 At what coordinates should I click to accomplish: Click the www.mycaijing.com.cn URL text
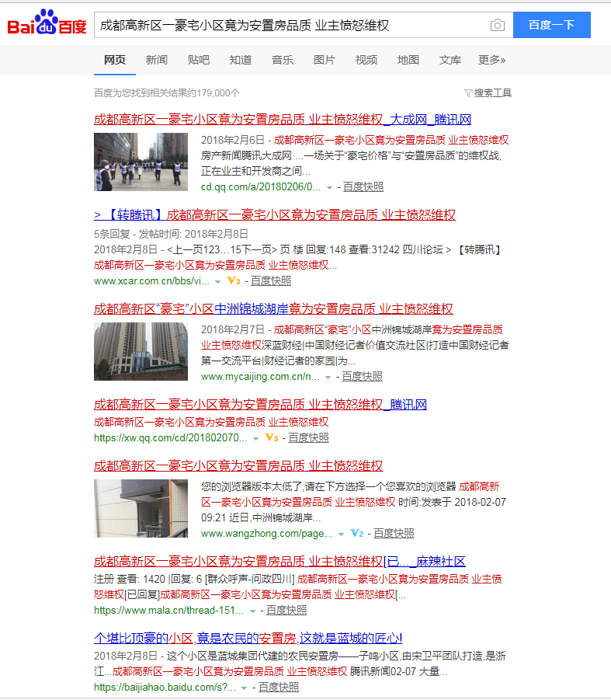point(260,377)
